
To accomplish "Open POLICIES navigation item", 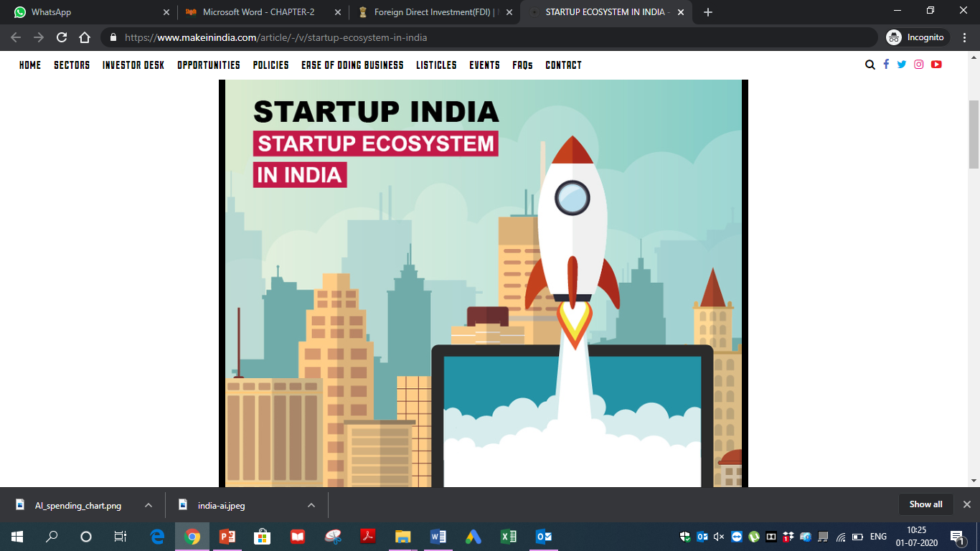I will click(271, 65).
